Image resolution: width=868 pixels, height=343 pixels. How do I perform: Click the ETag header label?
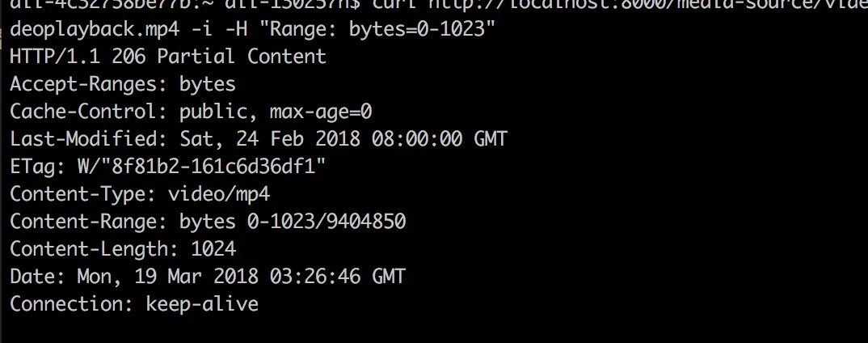tap(38, 167)
